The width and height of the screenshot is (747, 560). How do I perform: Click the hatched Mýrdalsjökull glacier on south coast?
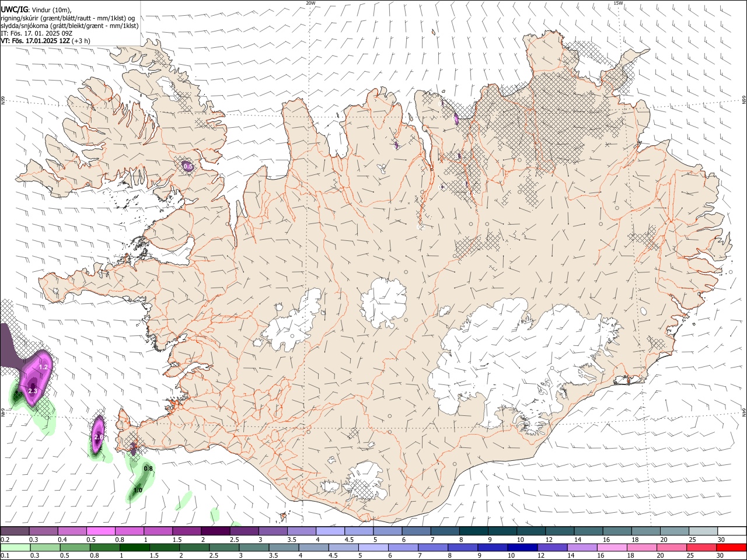(366, 481)
